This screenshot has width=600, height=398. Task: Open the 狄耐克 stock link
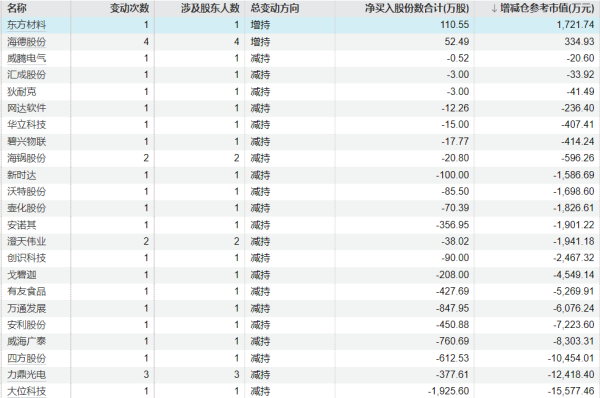(x=22, y=91)
